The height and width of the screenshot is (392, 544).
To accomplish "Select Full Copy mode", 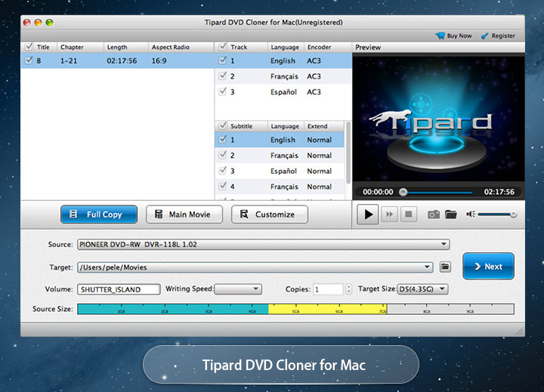I will coord(99,215).
